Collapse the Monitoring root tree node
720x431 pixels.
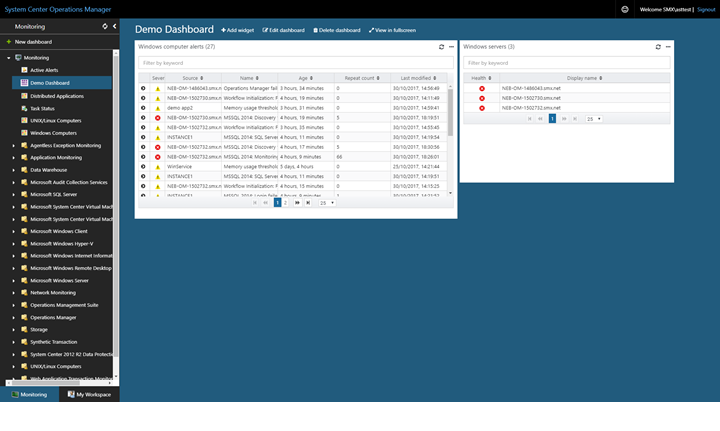[x=8, y=58]
